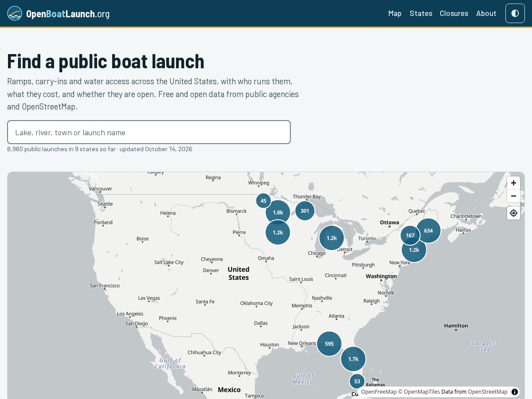Image resolution: width=532 pixels, height=399 pixels.
Task: Expand the 53 launches cluster marker
Action: 357,381
